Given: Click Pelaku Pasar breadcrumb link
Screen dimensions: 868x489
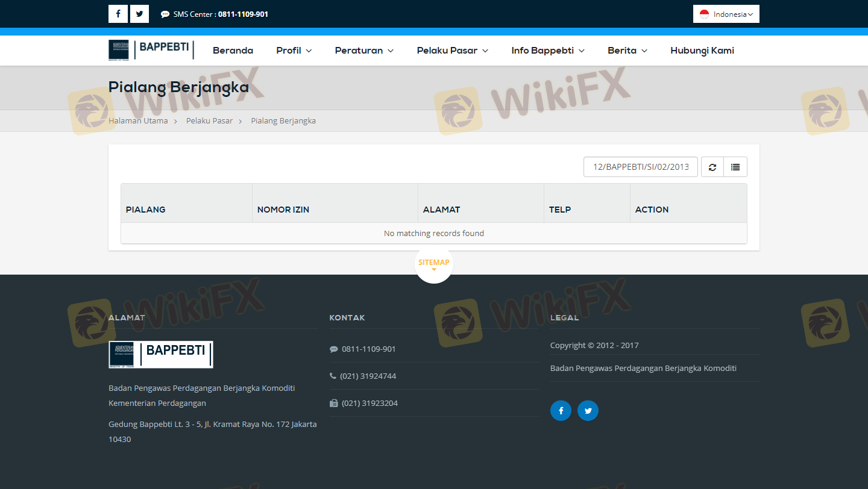Looking at the screenshot, I should [209, 120].
